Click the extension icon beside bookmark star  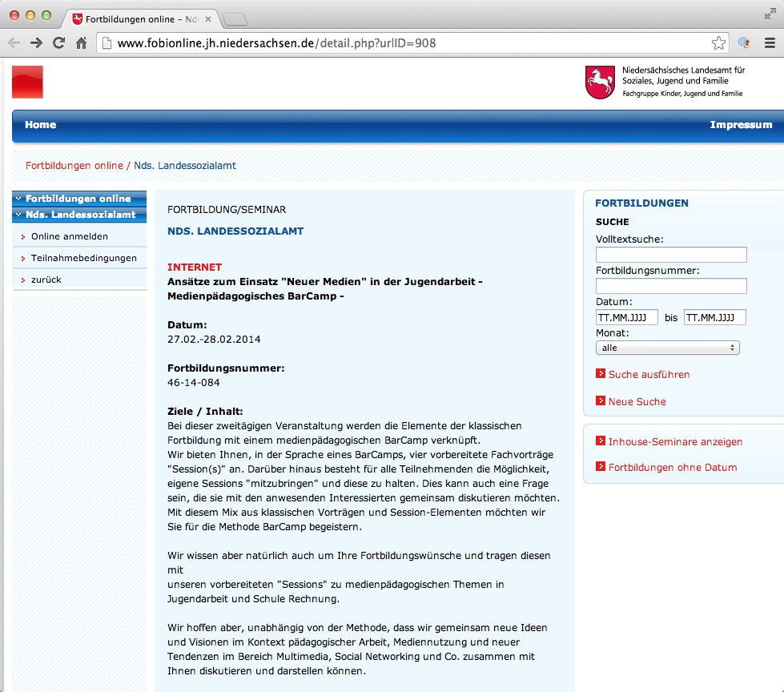[x=744, y=43]
